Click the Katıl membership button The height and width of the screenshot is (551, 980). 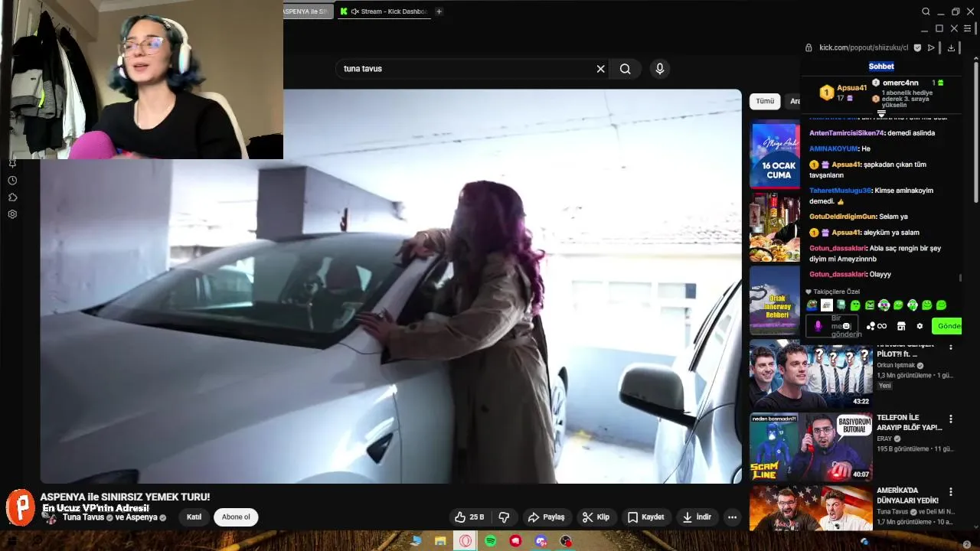(194, 517)
